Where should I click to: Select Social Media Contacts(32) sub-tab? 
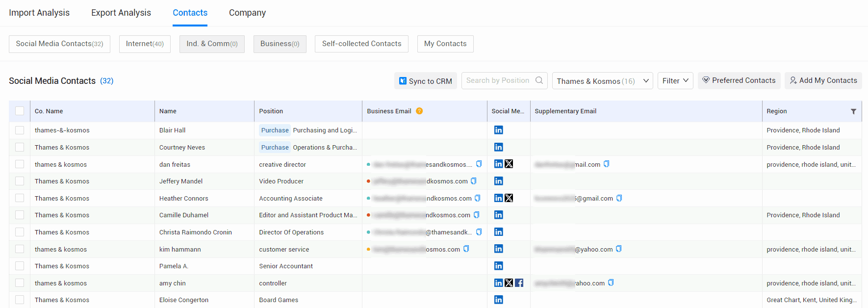coord(59,44)
